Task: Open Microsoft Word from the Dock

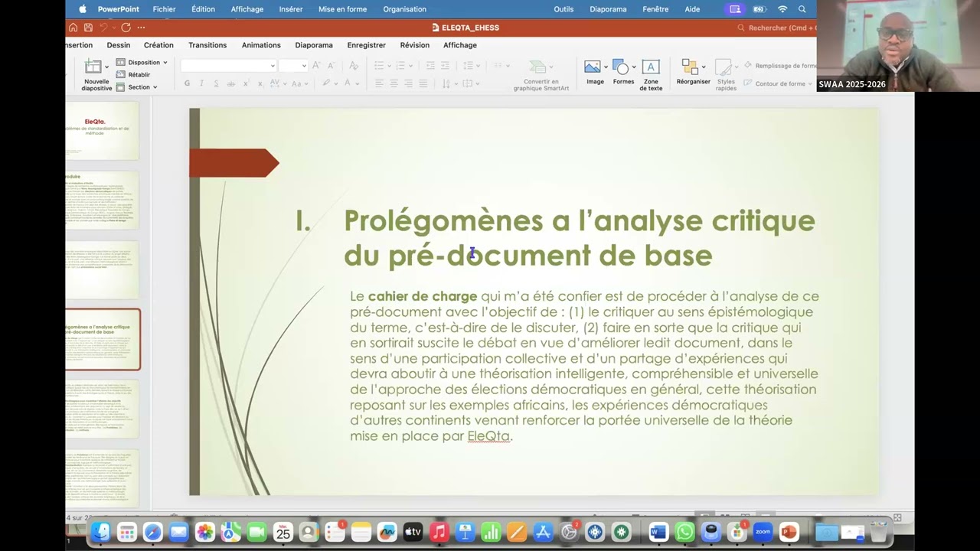Action: tap(658, 531)
